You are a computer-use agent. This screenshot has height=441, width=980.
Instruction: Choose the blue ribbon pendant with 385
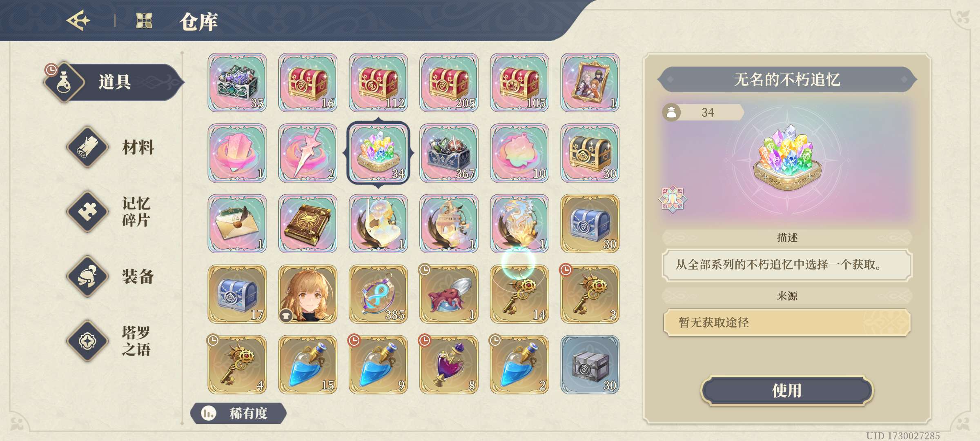pos(378,294)
